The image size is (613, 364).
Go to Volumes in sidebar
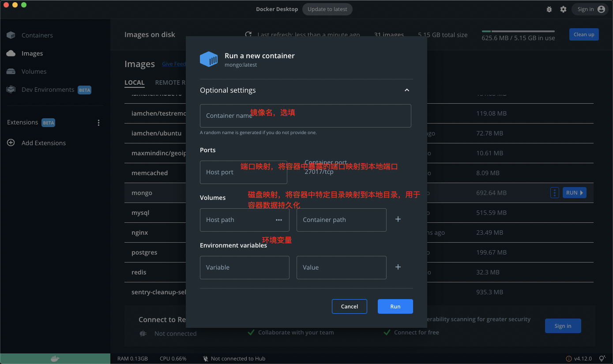point(34,71)
